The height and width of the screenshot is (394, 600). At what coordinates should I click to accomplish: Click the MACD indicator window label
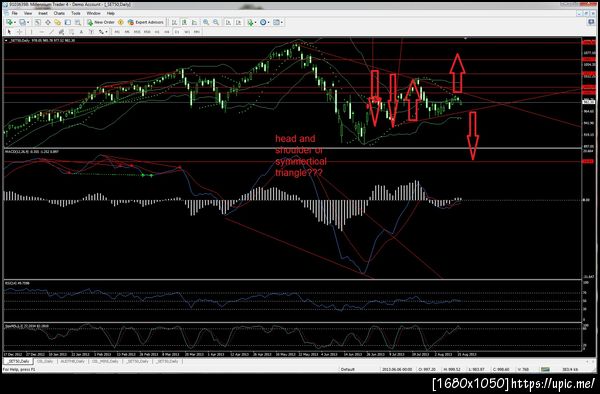coord(31,152)
